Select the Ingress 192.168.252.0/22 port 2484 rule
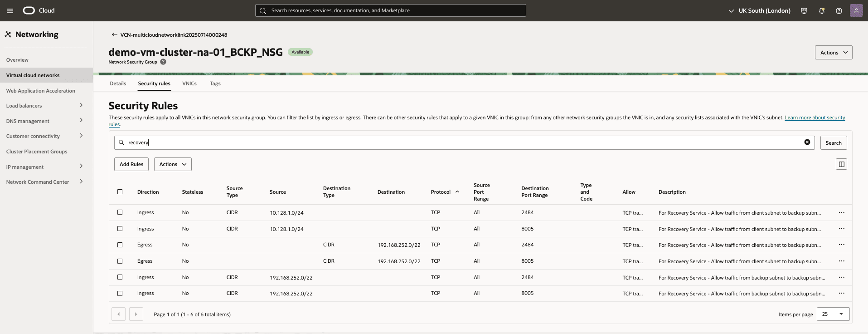The width and height of the screenshot is (868, 334). coord(120,277)
